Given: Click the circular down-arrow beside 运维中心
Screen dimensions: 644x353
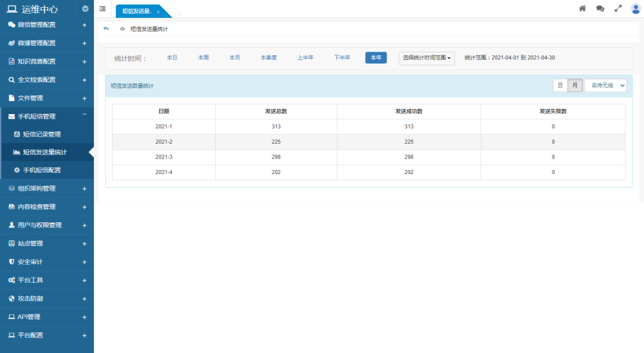Looking at the screenshot, I should click(x=85, y=9).
